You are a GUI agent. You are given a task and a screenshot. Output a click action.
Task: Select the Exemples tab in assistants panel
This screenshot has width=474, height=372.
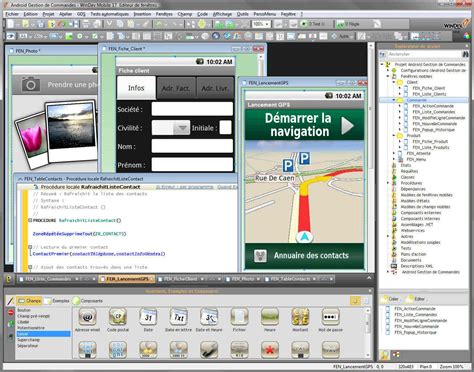(x=57, y=301)
